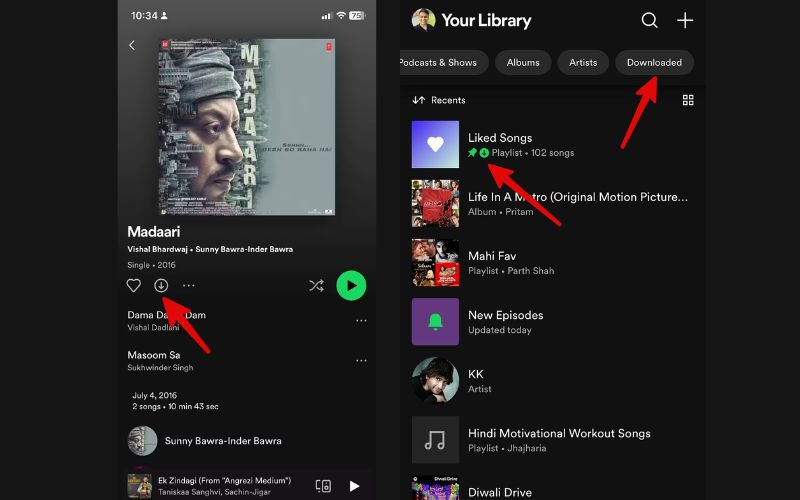Open device connect icon in mini player
The width and height of the screenshot is (800, 500).
pyautogui.click(x=323, y=486)
